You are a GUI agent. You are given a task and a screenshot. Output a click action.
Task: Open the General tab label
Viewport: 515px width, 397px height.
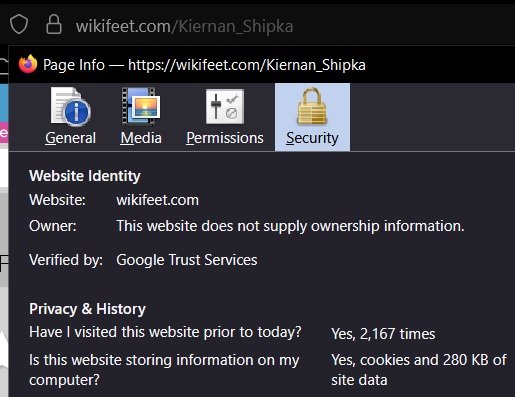pos(71,138)
